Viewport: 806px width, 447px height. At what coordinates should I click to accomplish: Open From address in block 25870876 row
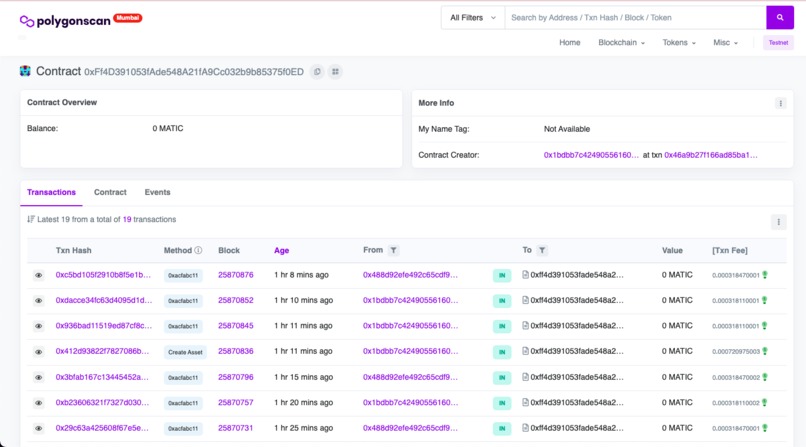click(410, 275)
